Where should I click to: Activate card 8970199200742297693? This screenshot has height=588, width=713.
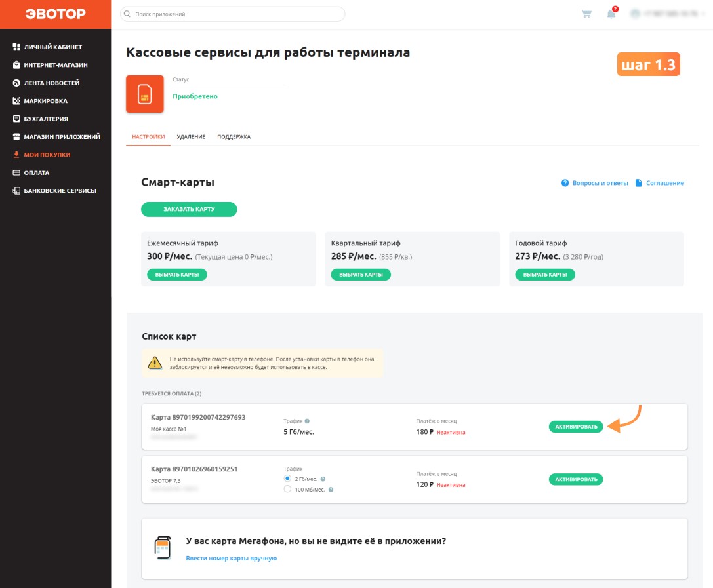pos(576,427)
